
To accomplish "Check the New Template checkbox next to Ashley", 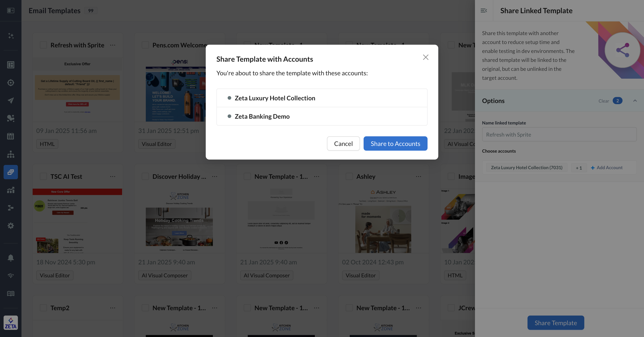I will point(247,176).
